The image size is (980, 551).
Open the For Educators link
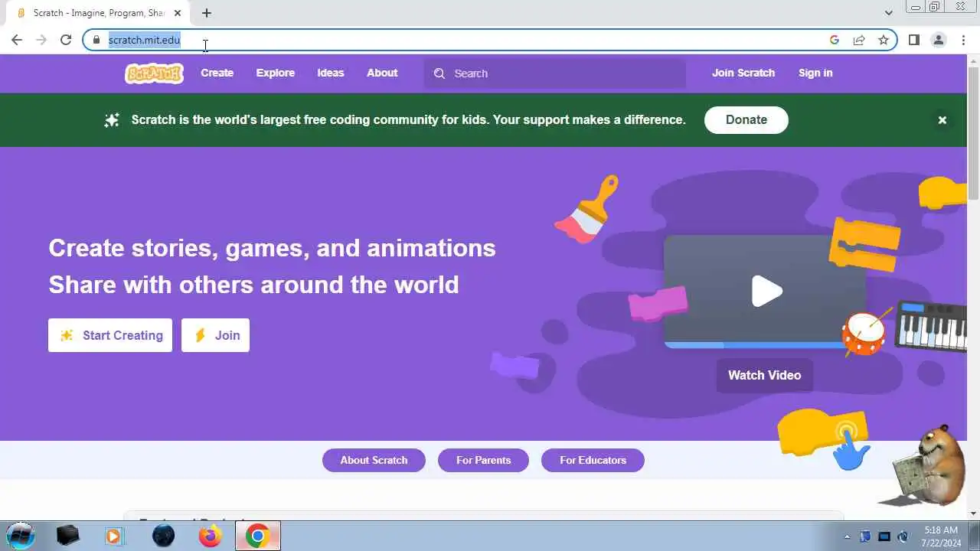pyautogui.click(x=593, y=460)
